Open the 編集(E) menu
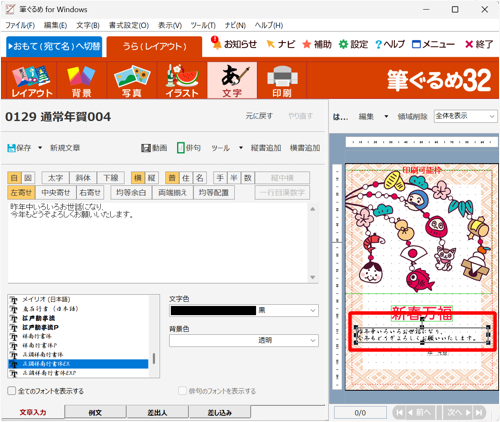The image size is (500, 422). [x=55, y=25]
